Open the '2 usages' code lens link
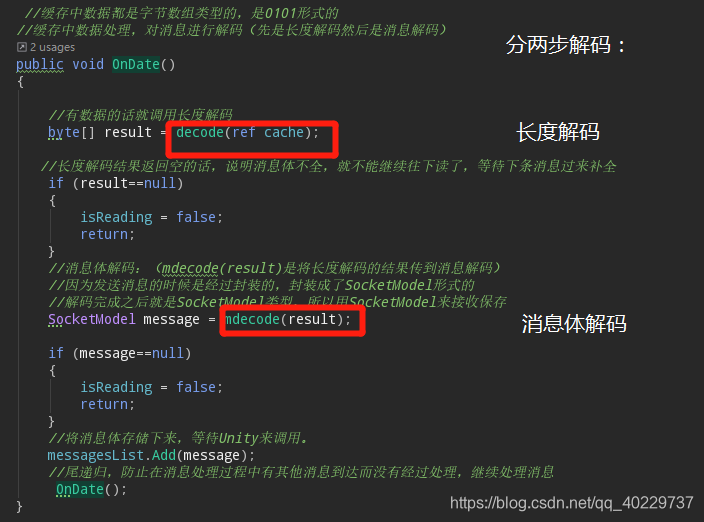 tap(53, 47)
